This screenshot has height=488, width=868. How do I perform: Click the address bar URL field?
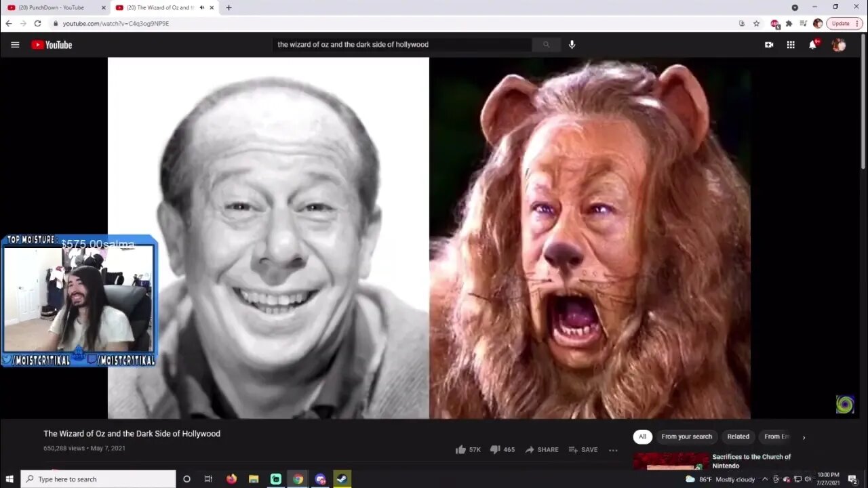tap(393, 23)
